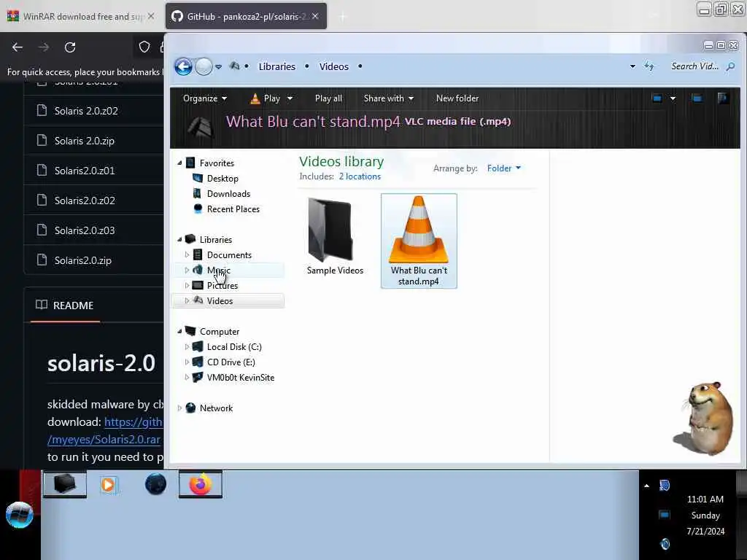Click the Explorer taskbar icon

[x=65, y=484]
